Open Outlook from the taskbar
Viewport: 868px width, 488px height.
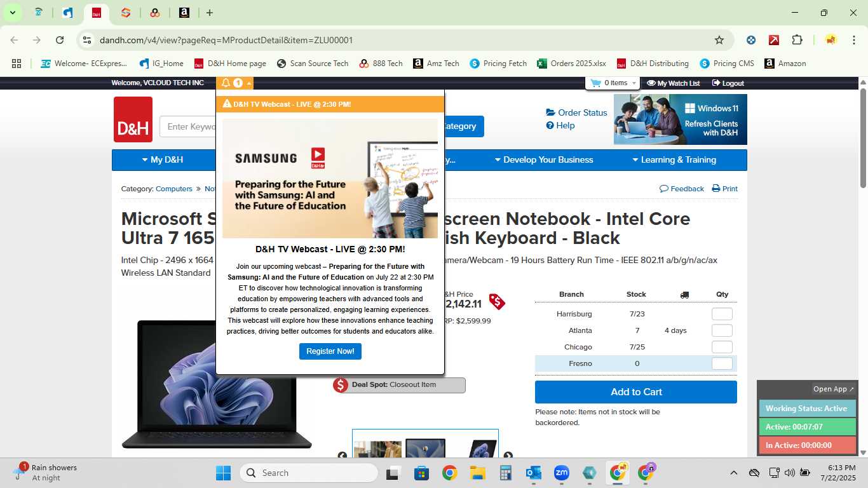pyautogui.click(x=534, y=473)
